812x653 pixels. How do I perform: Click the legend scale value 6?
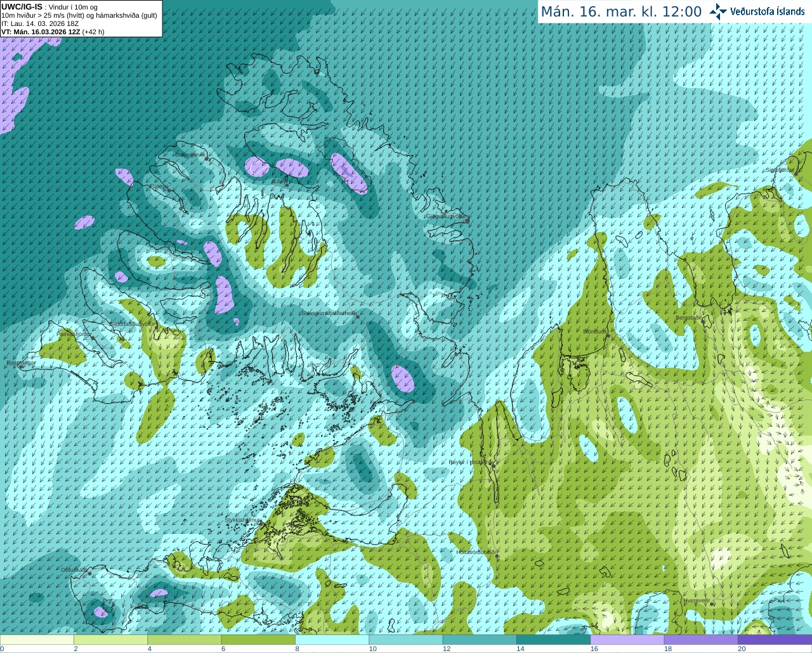[x=223, y=649]
